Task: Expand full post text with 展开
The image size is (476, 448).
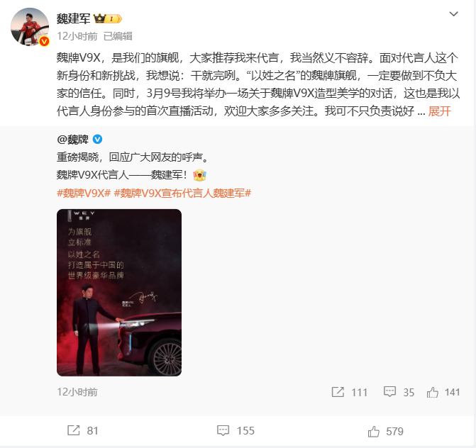Action: coord(439,111)
